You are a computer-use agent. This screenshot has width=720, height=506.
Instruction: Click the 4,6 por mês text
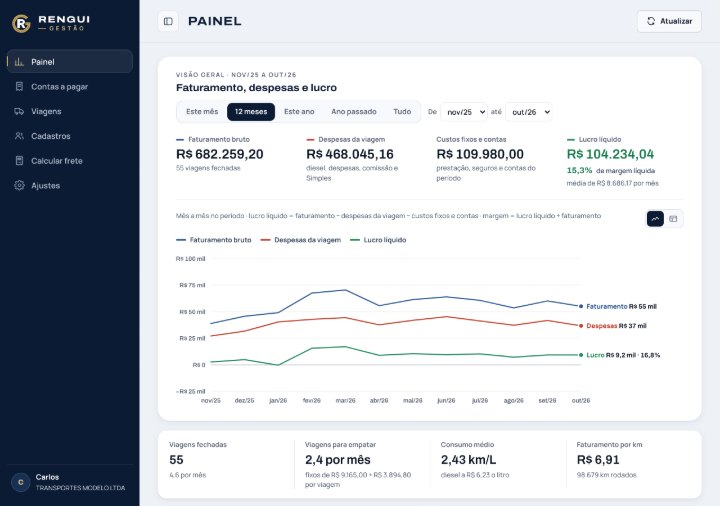(188, 475)
